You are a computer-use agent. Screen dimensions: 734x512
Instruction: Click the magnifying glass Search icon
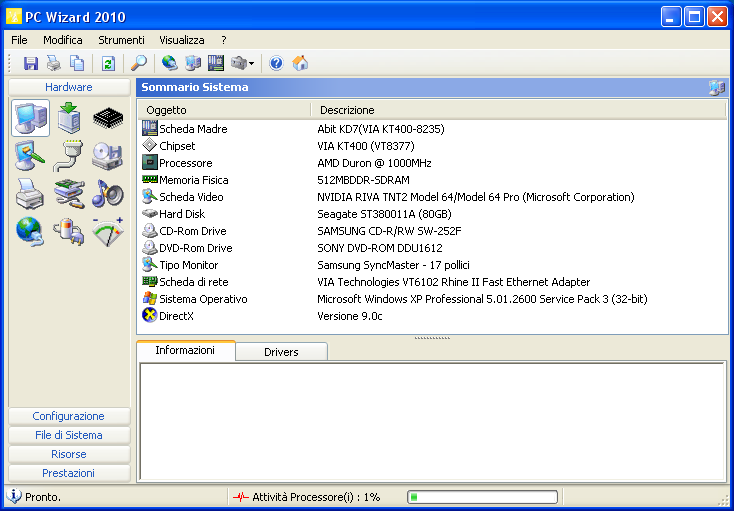tap(139, 63)
